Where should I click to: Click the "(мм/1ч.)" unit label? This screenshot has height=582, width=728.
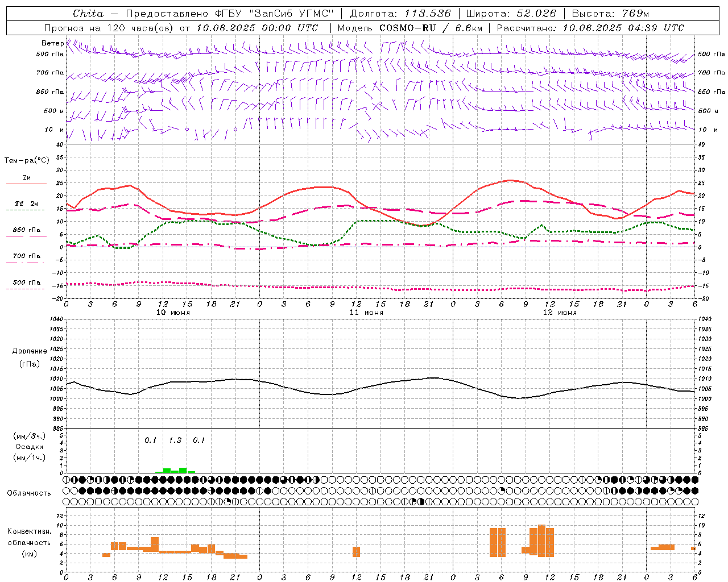point(29,458)
